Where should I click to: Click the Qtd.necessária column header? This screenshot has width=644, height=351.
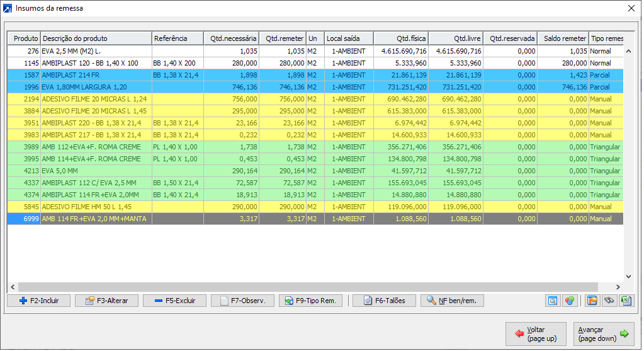point(232,38)
